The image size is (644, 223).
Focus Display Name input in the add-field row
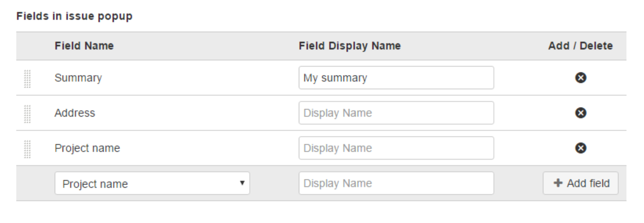tap(396, 183)
